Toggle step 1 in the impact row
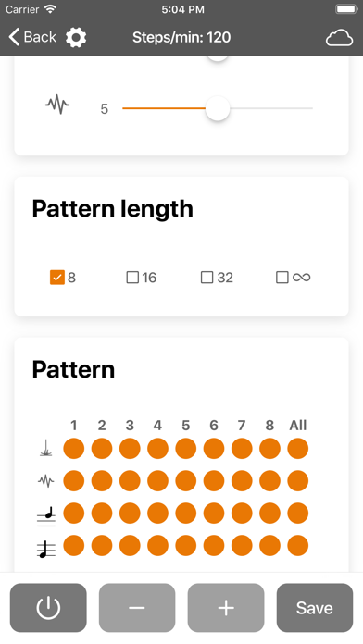The width and height of the screenshot is (363, 644). tap(74, 448)
